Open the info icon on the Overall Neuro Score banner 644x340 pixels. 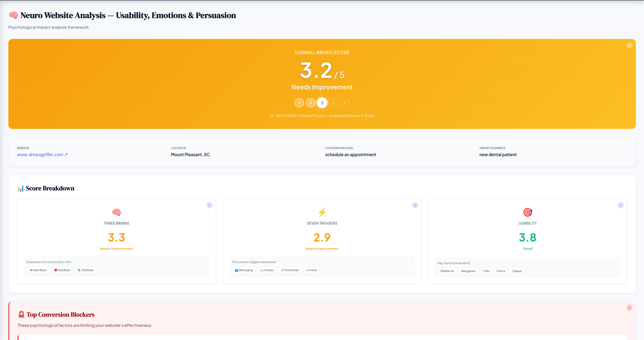[629, 45]
